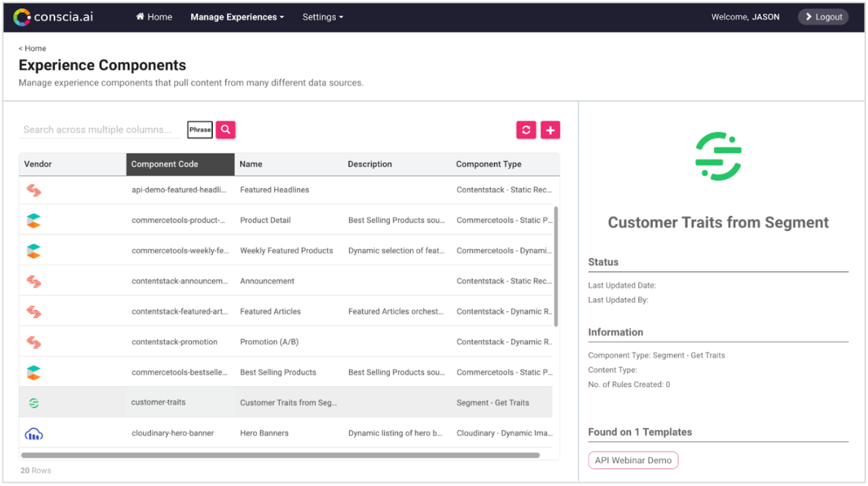
Task: Toggle the Phrase search mode button
Action: pyautogui.click(x=200, y=130)
